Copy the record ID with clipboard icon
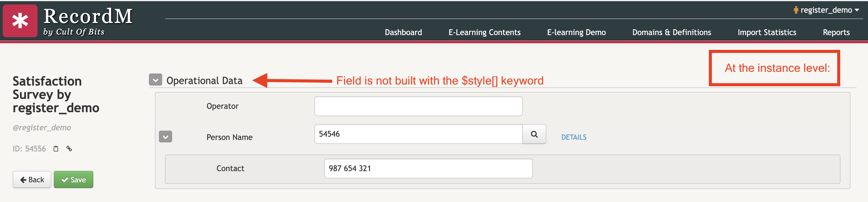Image resolution: width=868 pixels, height=202 pixels. click(56, 149)
